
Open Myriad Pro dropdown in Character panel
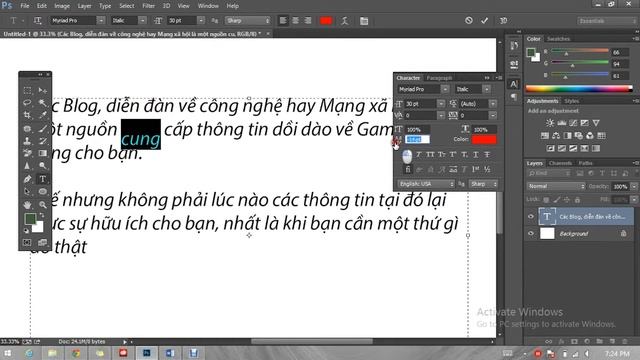click(445, 89)
